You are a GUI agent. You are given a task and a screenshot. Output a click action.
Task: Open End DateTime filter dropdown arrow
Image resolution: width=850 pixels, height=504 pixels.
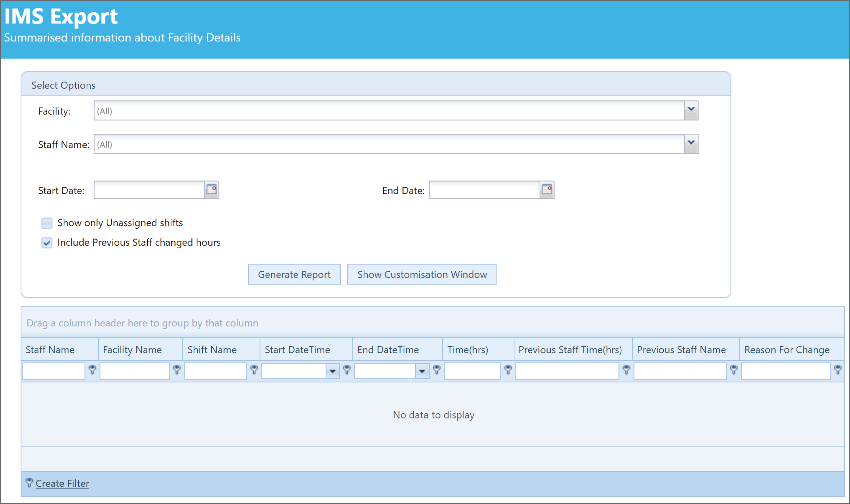point(422,371)
